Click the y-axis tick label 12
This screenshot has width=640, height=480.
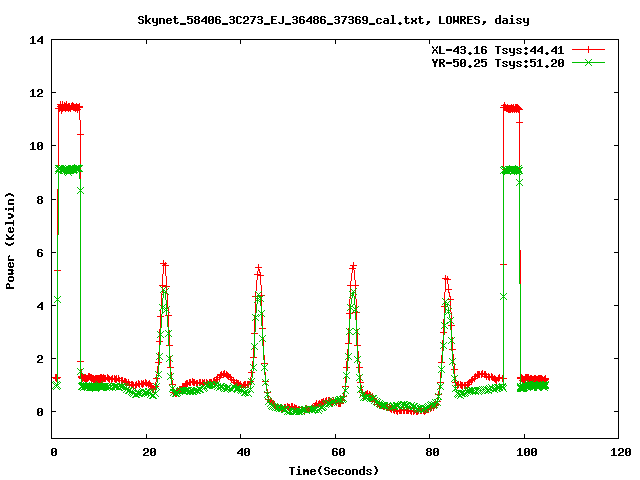37,93
